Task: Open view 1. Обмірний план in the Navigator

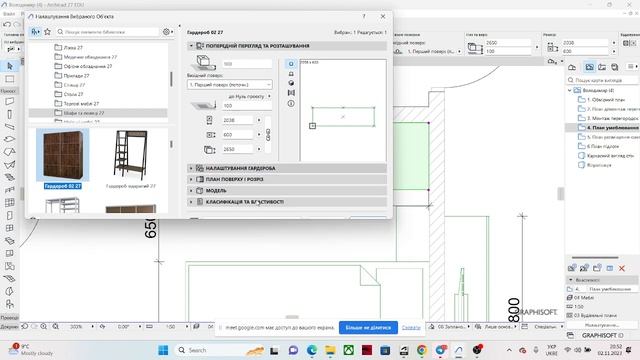Action: tap(602, 100)
